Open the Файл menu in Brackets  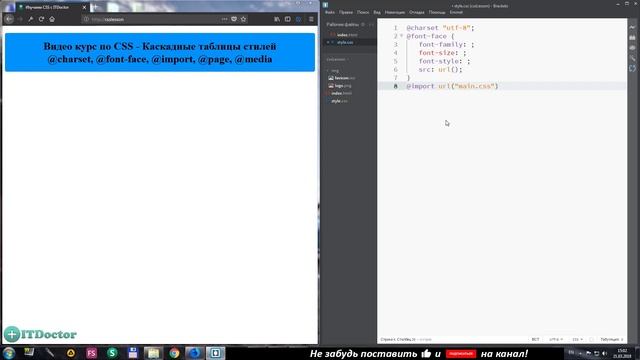pyautogui.click(x=330, y=12)
